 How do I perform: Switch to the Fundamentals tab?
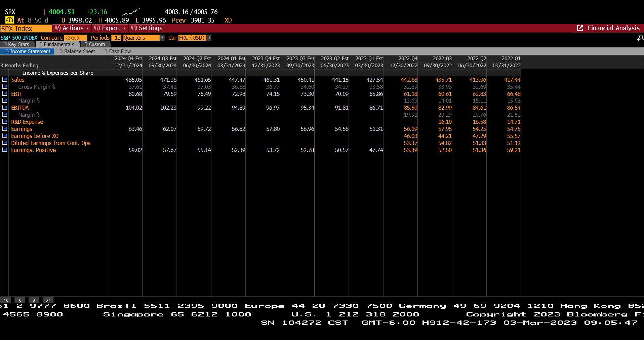(57, 44)
